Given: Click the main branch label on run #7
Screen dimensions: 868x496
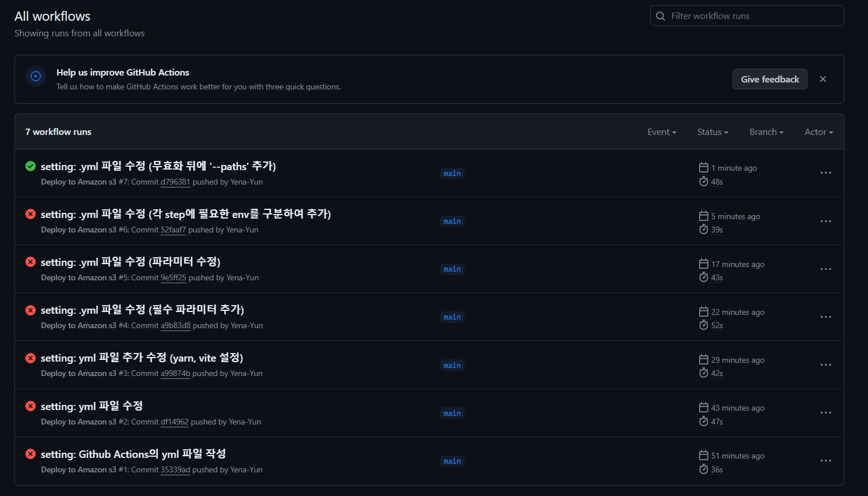Looking at the screenshot, I should (452, 173).
